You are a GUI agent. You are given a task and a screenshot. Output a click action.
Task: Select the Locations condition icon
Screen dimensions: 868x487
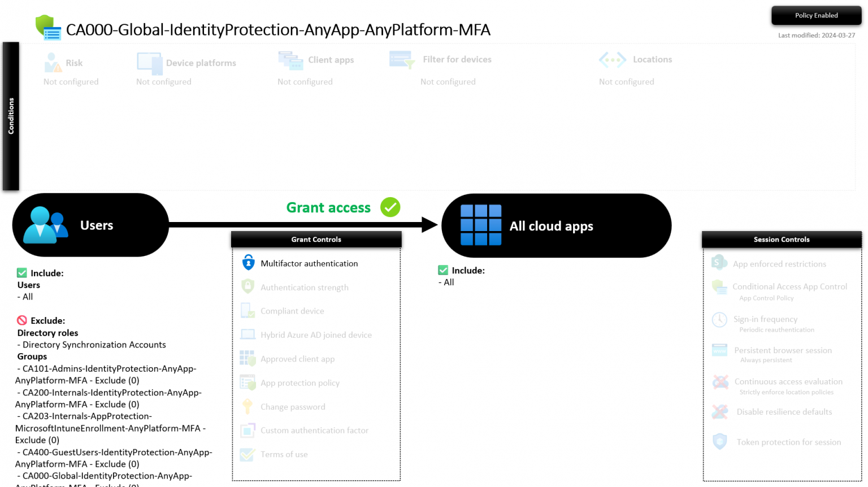611,59
